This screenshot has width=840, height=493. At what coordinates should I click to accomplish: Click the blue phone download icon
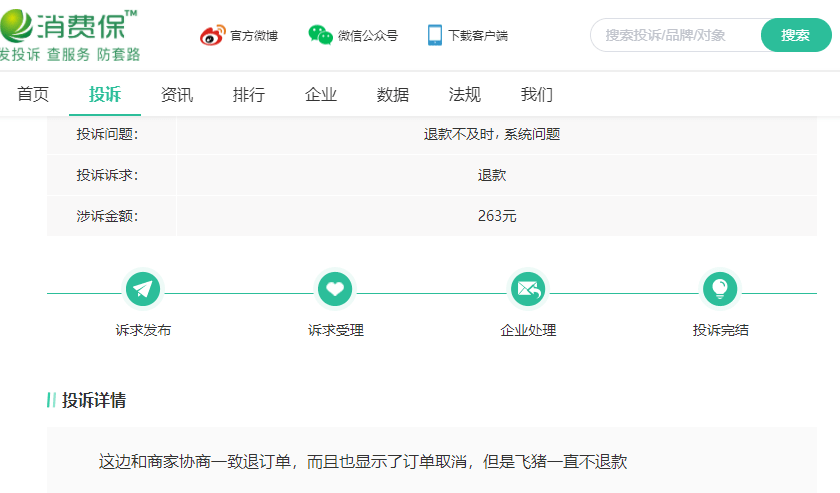[x=435, y=35]
